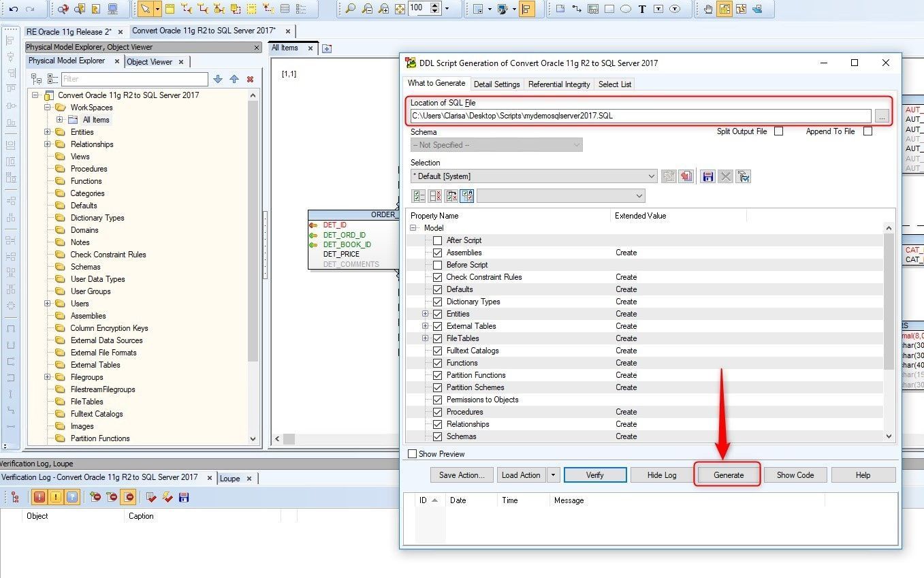This screenshot has width=924, height=578.
Task: Click the Save selection floppy icon in dialog
Action: (707, 176)
